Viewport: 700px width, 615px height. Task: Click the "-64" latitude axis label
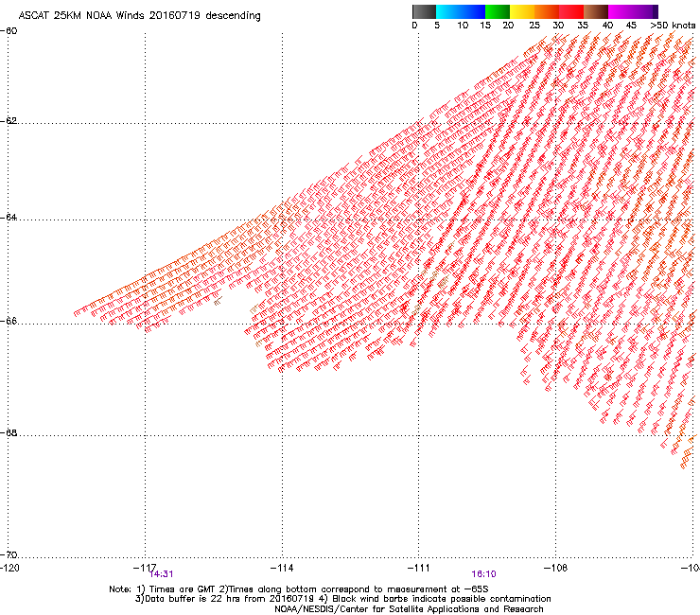pyautogui.click(x=9, y=218)
